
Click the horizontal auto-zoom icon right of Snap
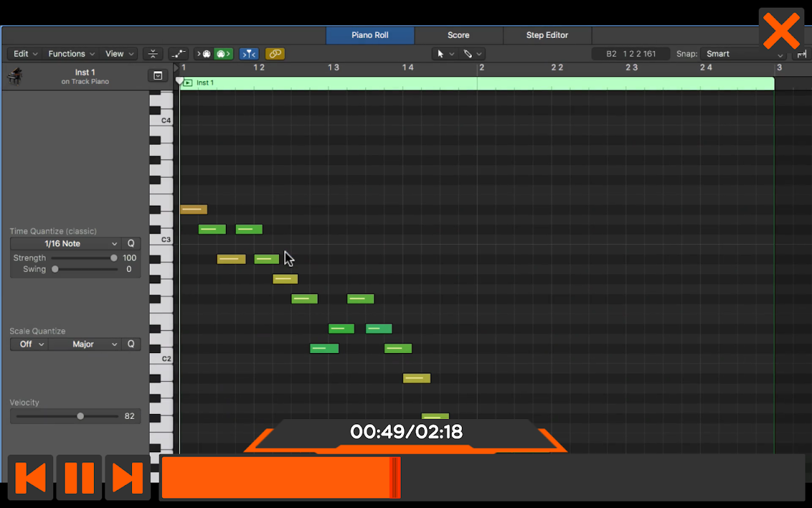802,54
